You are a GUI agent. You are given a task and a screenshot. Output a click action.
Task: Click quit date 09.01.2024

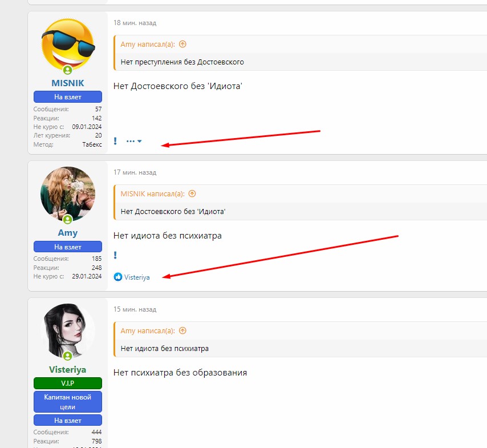(87, 127)
